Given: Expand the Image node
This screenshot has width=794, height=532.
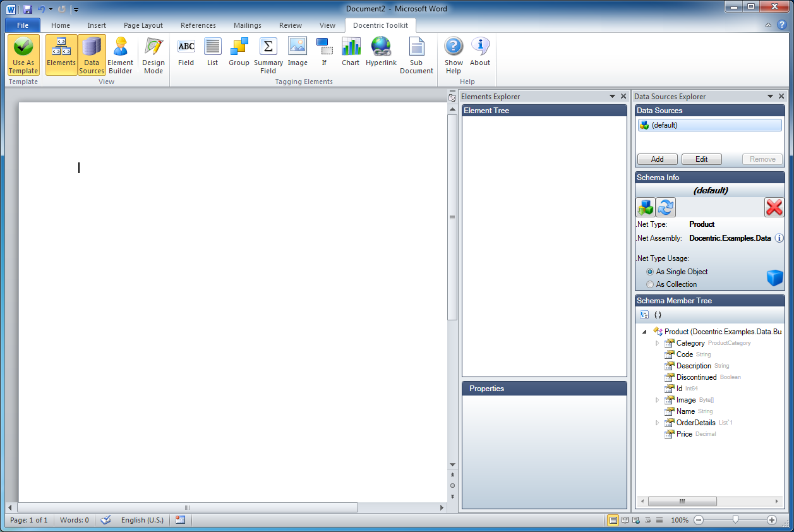Looking at the screenshot, I should point(657,400).
